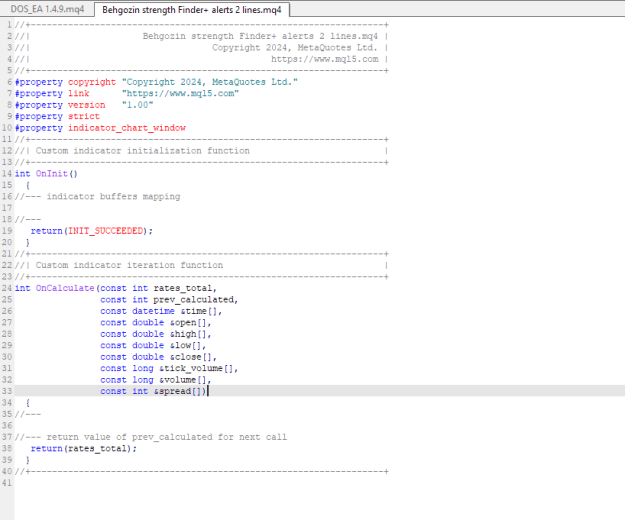This screenshot has width=625, height=520.
Task: Click the file name comment on line 2
Action: click(x=260, y=36)
